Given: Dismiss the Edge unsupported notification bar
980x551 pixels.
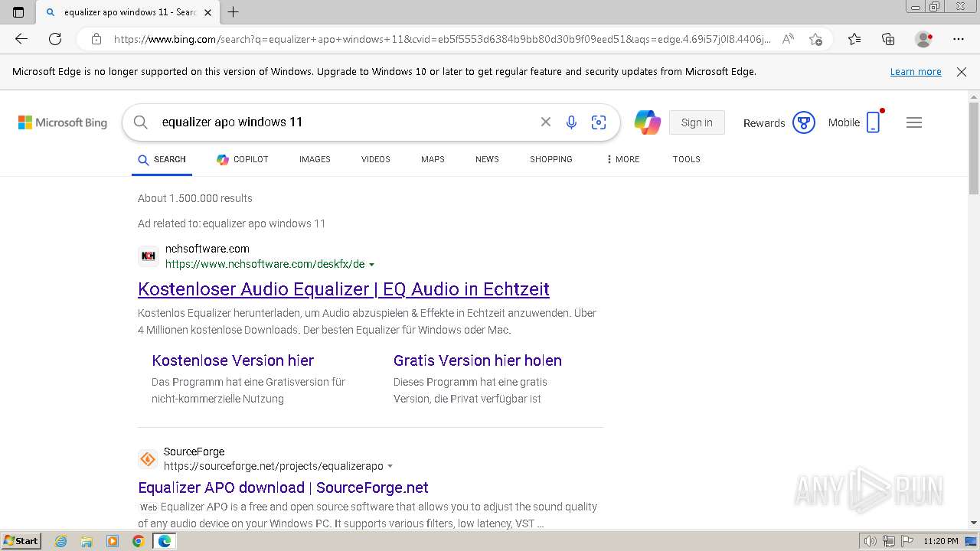Looking at the screenshot, I should pyautogui.click(x=962, y=72).
